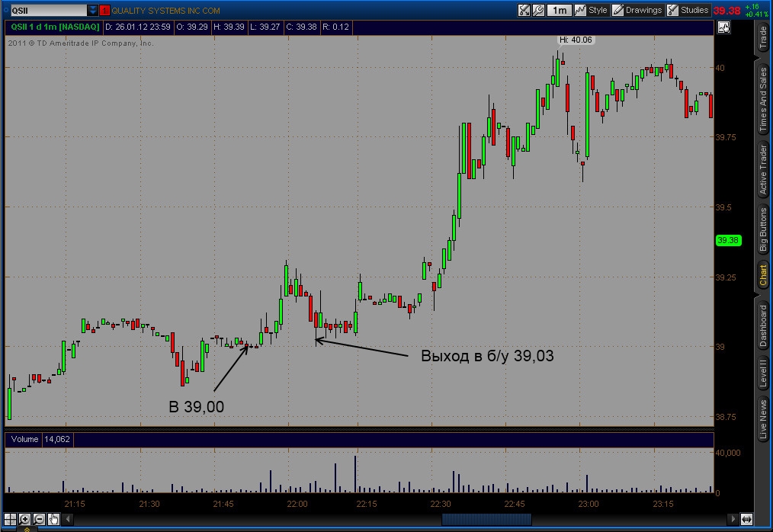This screenshot has height=532, width=773.
Task: Click the C: 39.38 close value
Action: [301, 27]
